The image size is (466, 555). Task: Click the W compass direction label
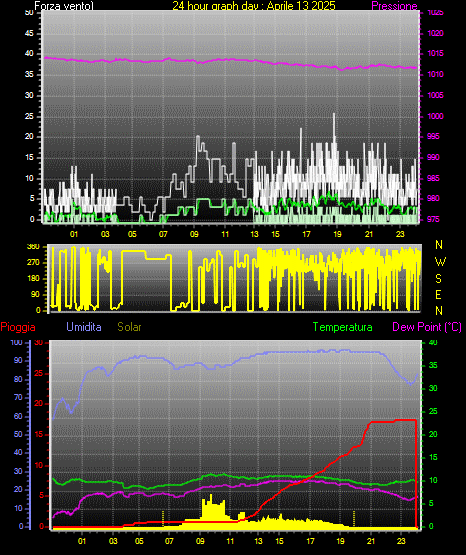440,262
